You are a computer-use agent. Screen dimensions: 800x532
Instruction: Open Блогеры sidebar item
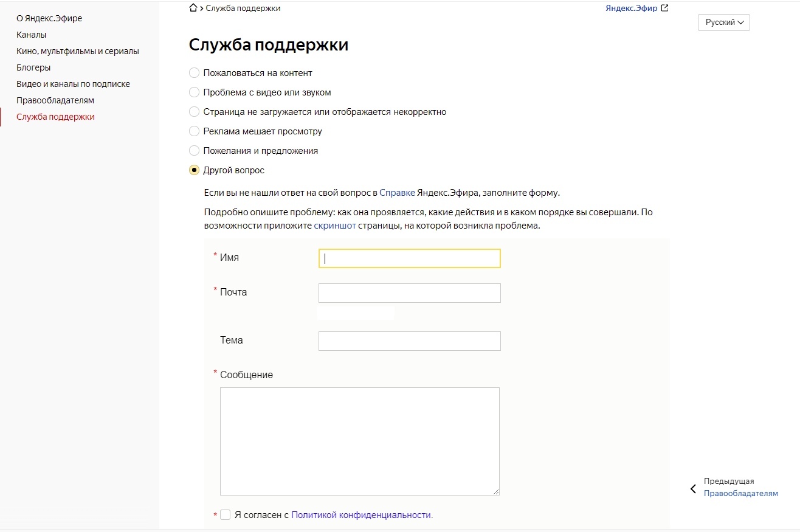[x=33, y=67]
